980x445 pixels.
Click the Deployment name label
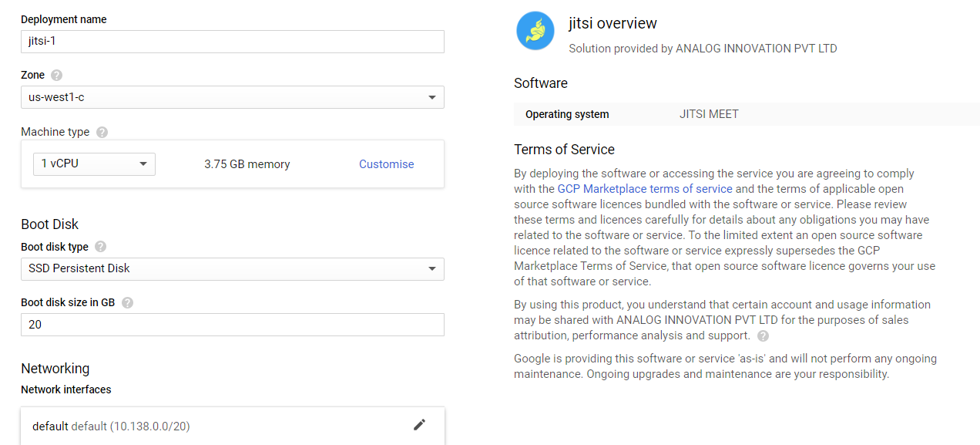click(x=64, y=19)
